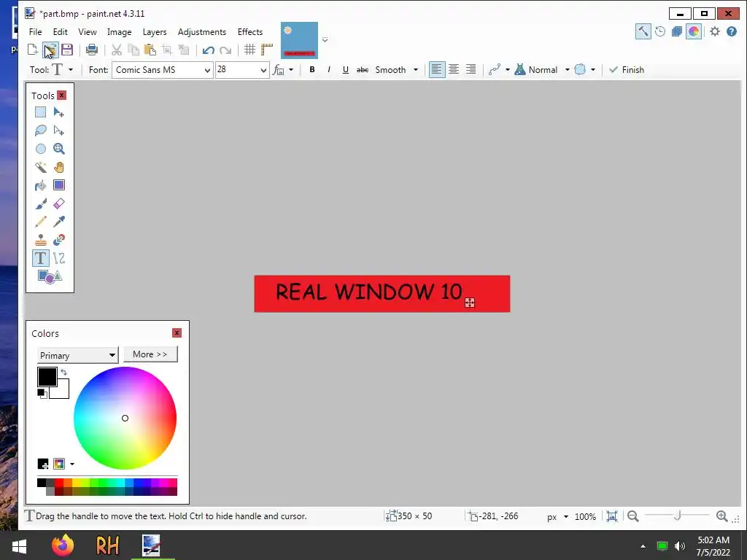Viewport: 747px width, 560px height.
Task: Click the Paste icon in toolbar
Action: click(150, 50)
